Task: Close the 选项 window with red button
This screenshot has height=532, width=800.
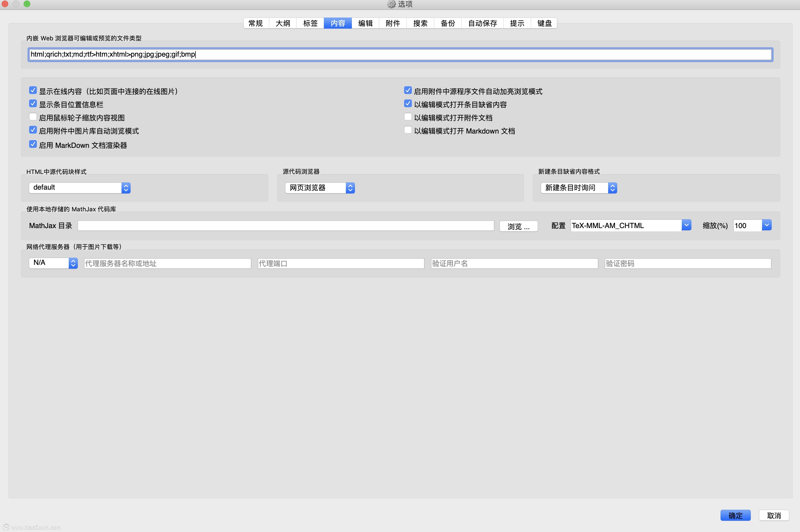Action: 5,4
